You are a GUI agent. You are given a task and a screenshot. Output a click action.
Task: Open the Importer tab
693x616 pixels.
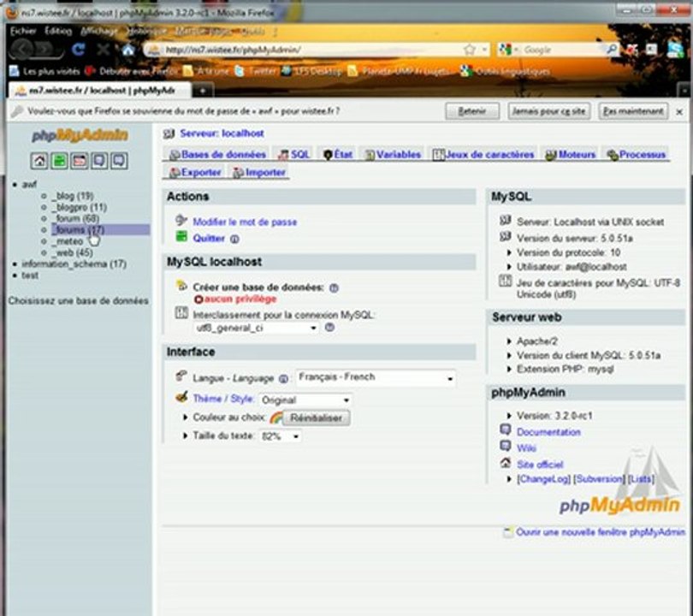pyautogui.click(x=259, y=172)
